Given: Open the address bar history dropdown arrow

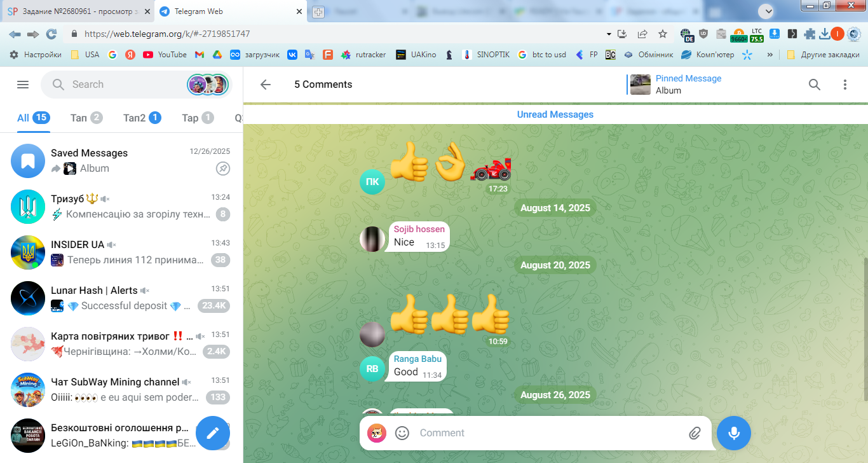Looking at the screenshot, I should pos(609,34).
